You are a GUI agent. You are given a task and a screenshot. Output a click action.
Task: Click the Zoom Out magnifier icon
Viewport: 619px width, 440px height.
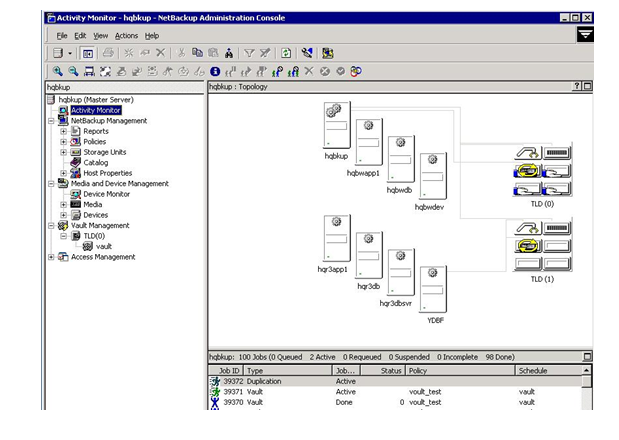pyautogui.click(x=73, y=71)
